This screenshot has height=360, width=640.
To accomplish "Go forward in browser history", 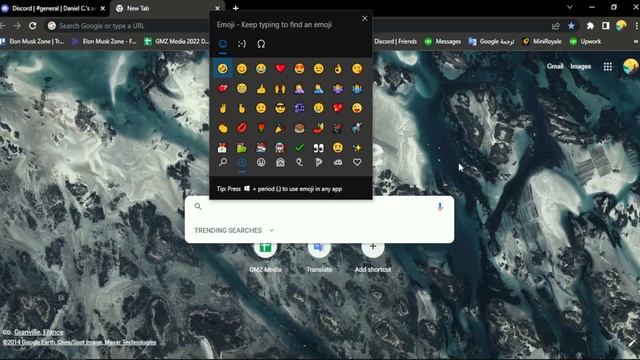I will (x=17, y=26).
